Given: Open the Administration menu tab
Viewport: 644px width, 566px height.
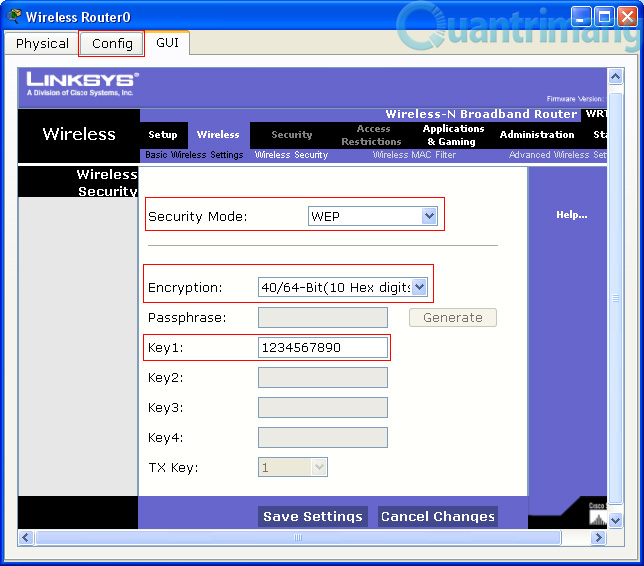Looking at the screenshot, I should 537,135.
